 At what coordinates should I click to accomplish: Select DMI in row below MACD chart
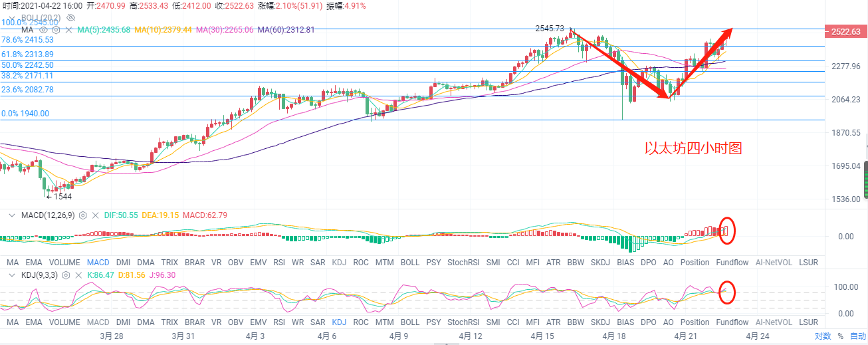click(124, 263)
